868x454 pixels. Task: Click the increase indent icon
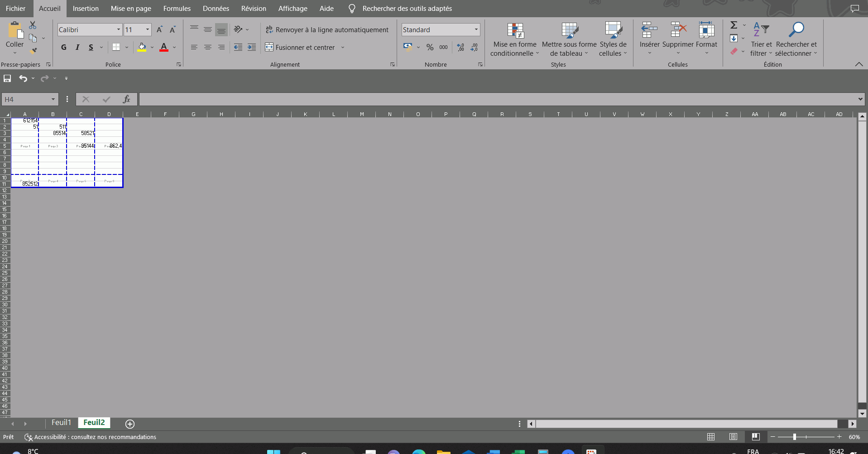pyautogui.click(x=252, y=47)
